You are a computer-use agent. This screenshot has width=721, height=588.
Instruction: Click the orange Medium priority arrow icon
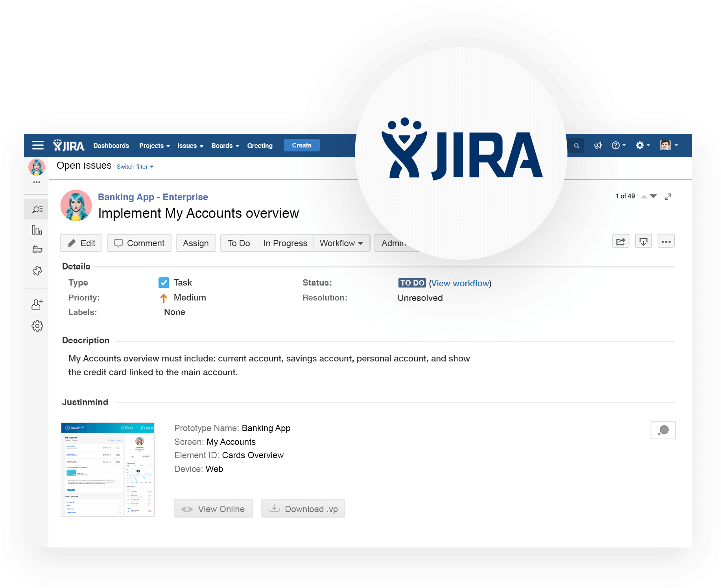click(164, 298)
